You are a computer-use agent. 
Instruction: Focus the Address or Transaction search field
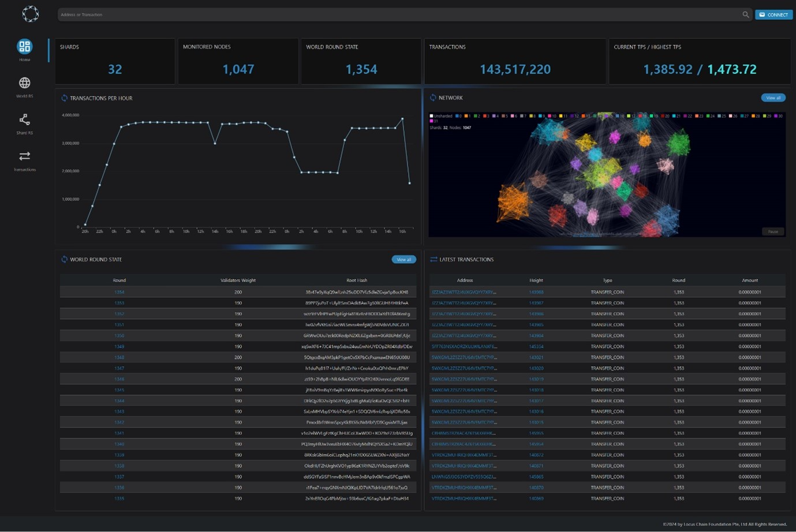(398, 14)
